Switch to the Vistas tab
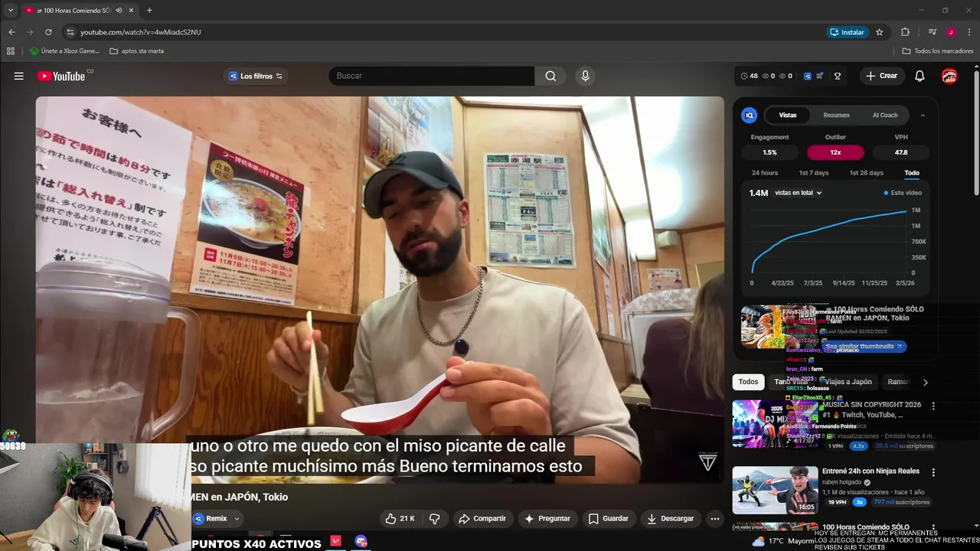 tap(788, 115)
